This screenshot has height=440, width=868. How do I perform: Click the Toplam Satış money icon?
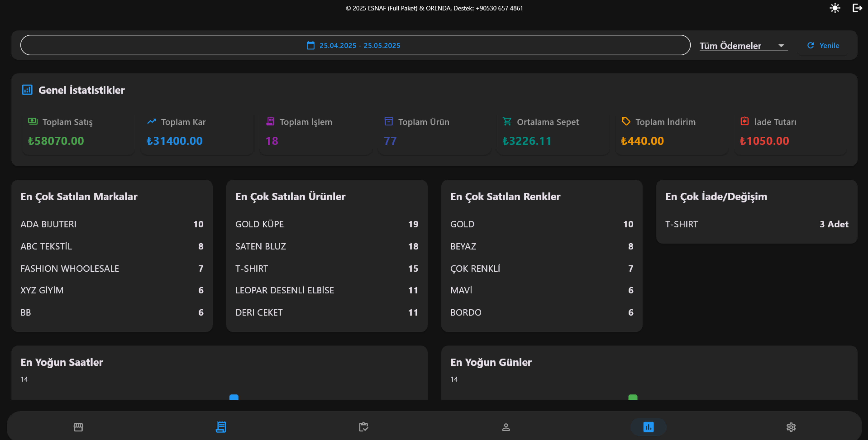point(33,121)
